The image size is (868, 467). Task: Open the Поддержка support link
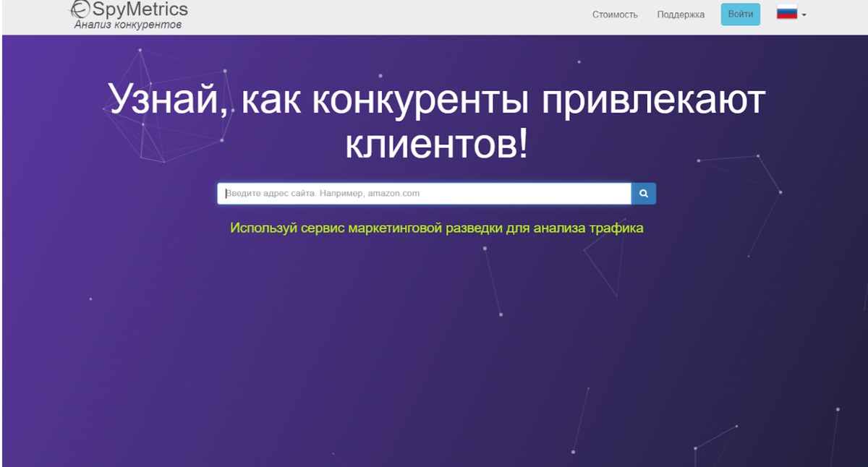tap(681, 14)
